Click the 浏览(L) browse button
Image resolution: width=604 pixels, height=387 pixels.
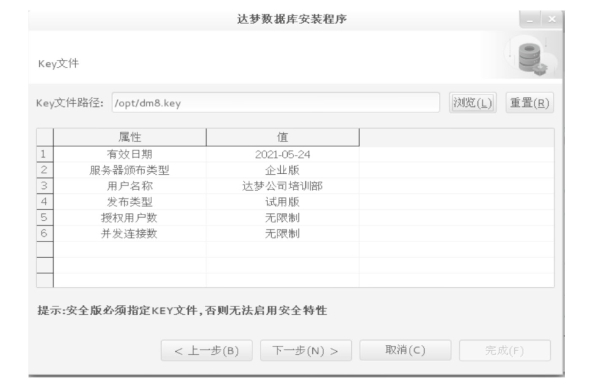tap(472, 103)
